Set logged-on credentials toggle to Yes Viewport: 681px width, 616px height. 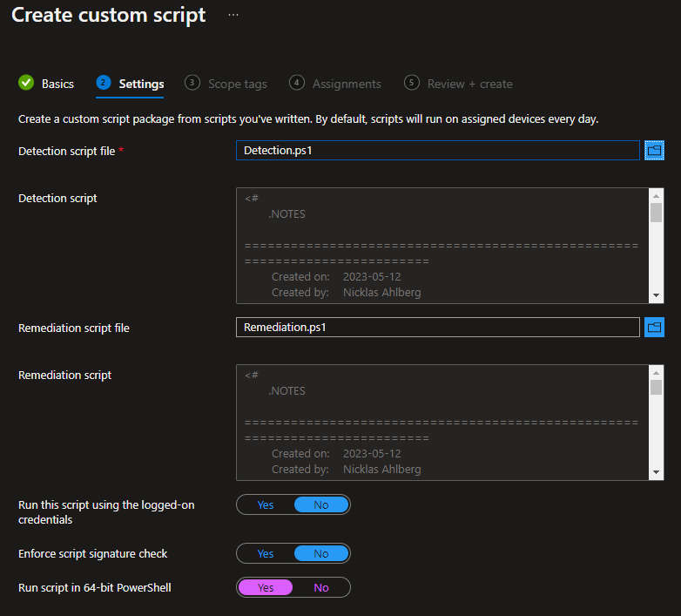[266, 505]
